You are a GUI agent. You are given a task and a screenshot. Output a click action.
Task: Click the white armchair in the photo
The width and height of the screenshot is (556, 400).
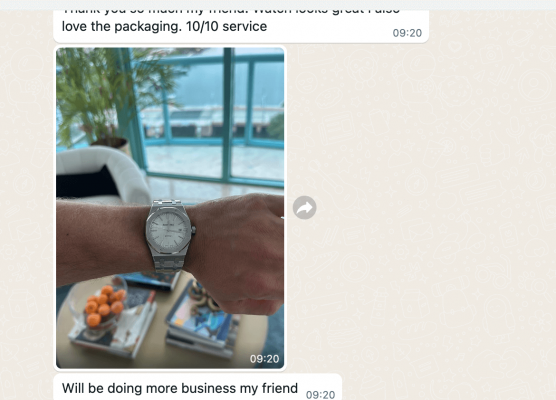[x=103, y=176]
